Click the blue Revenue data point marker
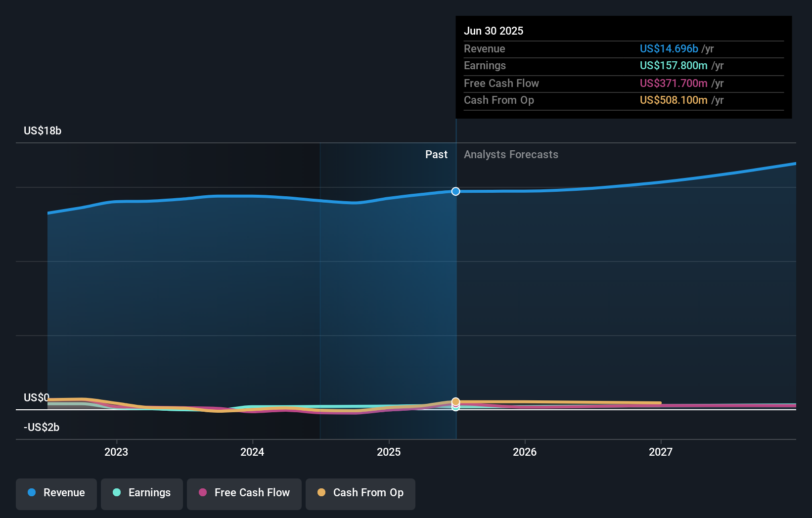This screenshot has width=812, height=518. [455, 191]
